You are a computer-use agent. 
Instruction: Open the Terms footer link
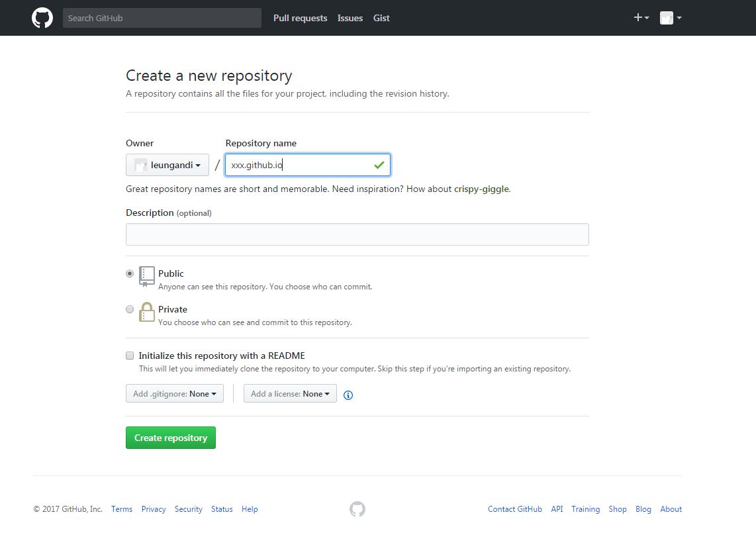coord(122,509)
